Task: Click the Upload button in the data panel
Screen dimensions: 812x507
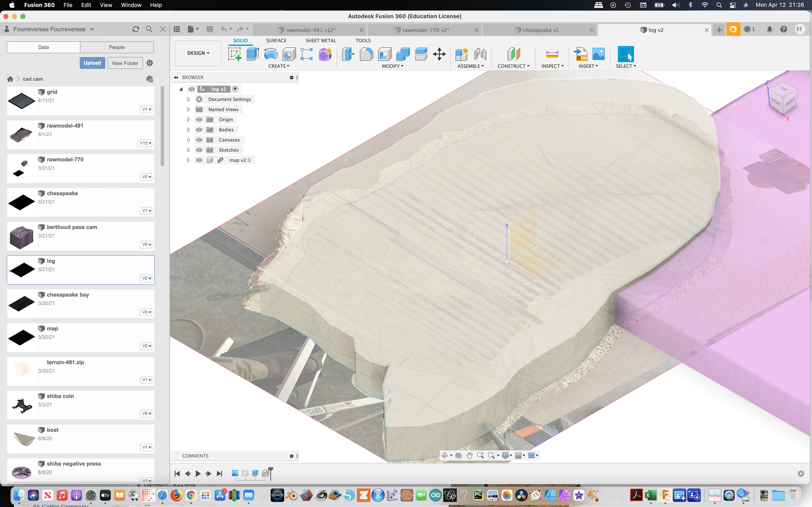Action: [93, 63]
